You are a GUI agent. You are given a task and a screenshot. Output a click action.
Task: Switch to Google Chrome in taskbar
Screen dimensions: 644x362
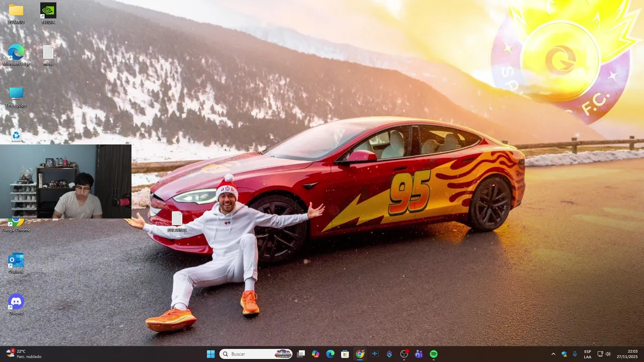(x=360, y=354)
